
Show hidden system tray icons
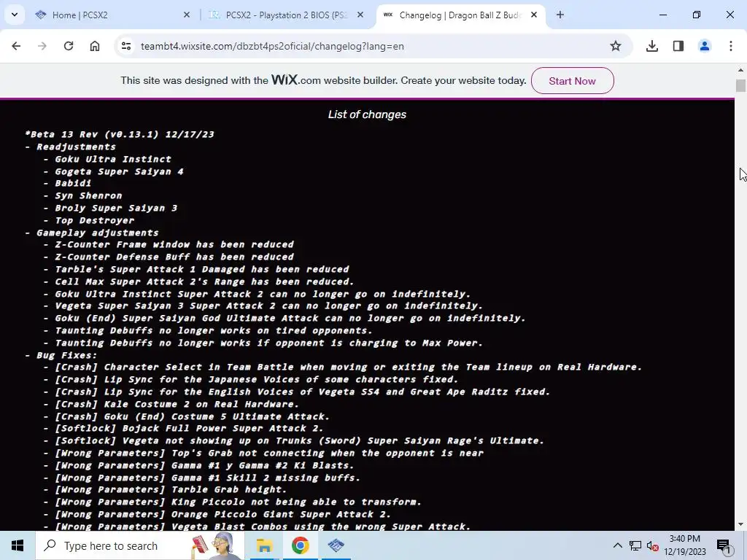(x=617, y=545)
